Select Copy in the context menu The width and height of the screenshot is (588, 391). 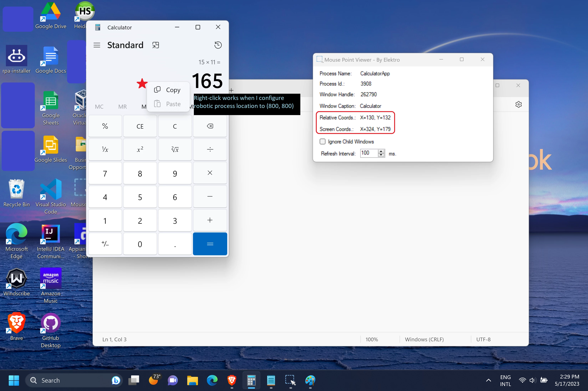click(x=168, y=90)
